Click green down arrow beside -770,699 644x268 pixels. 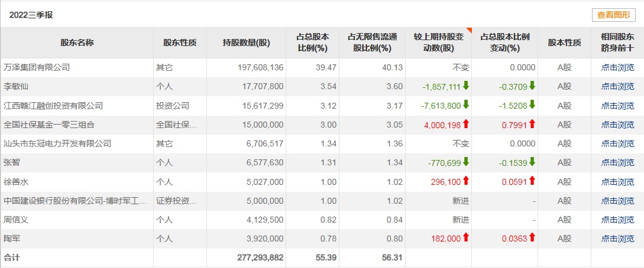(466, 162)
